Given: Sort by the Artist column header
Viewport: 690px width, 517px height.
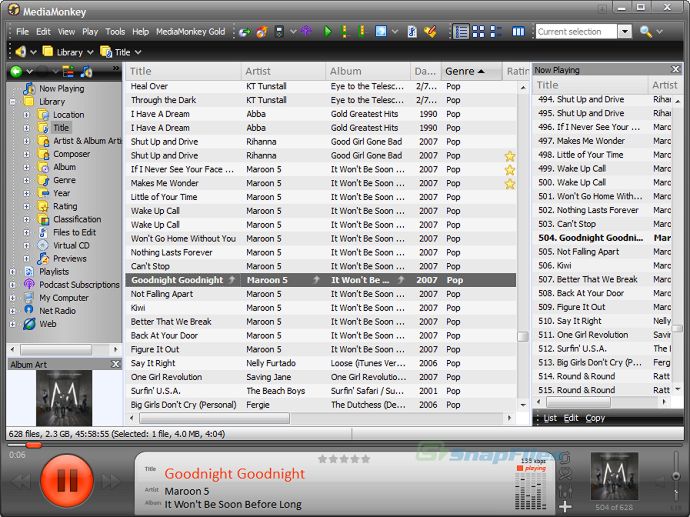Looking at the screenshot, I should (283, 71).
